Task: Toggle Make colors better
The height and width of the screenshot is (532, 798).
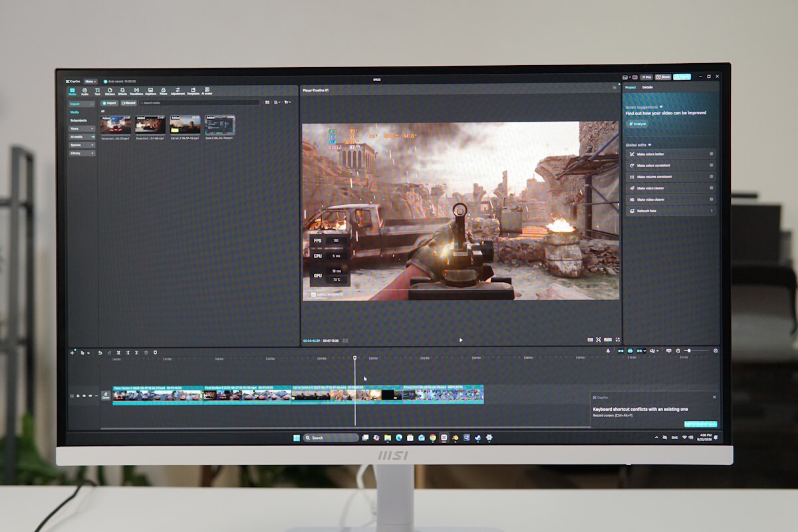Action: click(712, 154)
